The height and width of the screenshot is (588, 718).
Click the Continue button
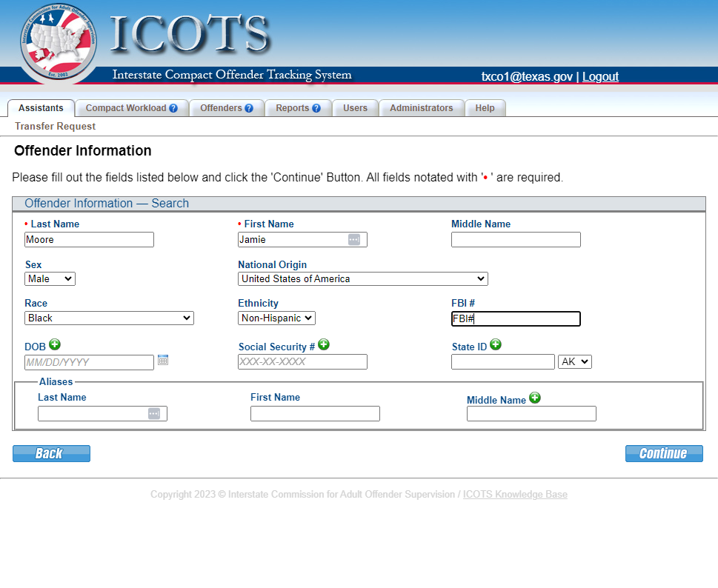pos(664,453)
